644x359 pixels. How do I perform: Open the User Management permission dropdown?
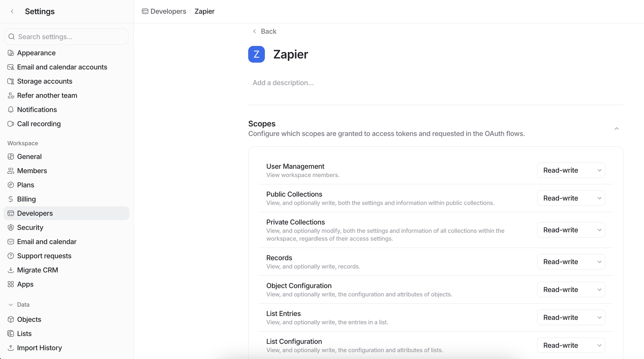coord(571,170)
